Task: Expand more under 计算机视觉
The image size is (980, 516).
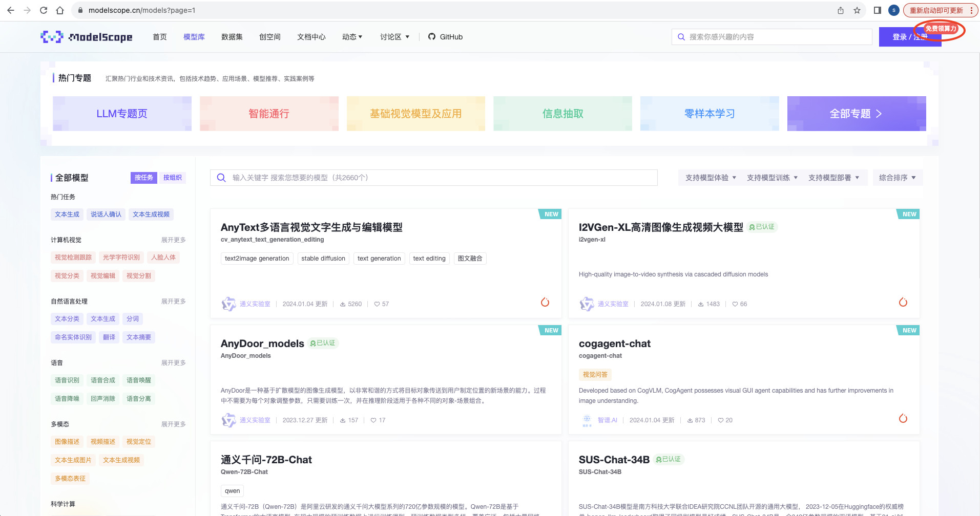Action: point(174,240)
